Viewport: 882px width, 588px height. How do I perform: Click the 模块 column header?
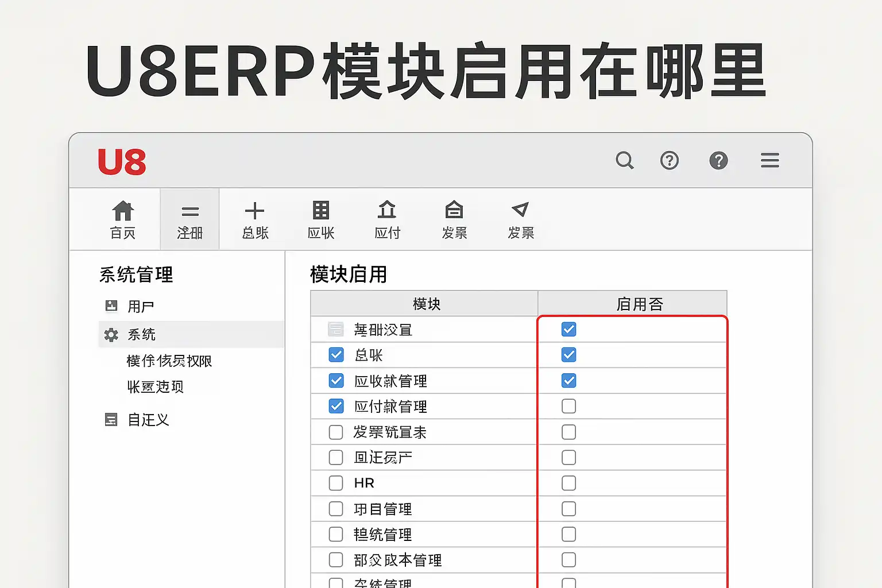coord(424,304)
